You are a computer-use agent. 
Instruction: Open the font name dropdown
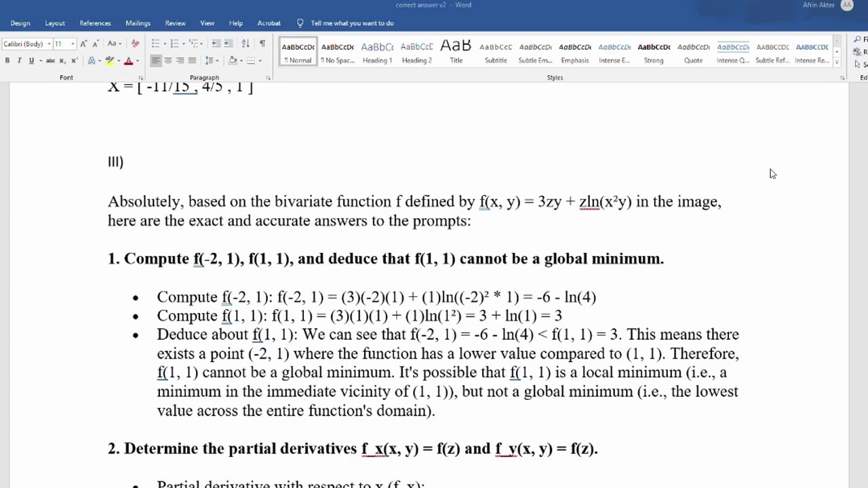49,44
